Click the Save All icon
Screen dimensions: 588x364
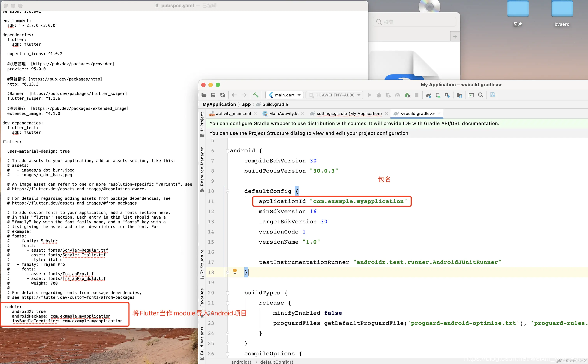pyautogui.click(x=213, y=95)
